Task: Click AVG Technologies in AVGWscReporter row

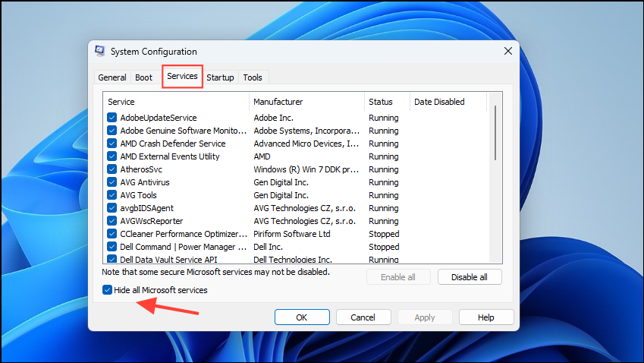Action: [304, 221]
